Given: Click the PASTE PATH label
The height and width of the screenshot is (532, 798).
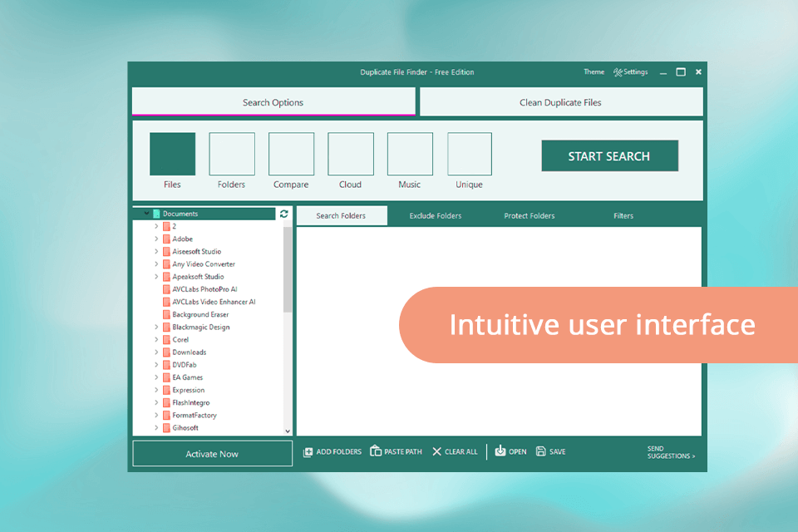Looking at the screenshot, I should point(403,451).
